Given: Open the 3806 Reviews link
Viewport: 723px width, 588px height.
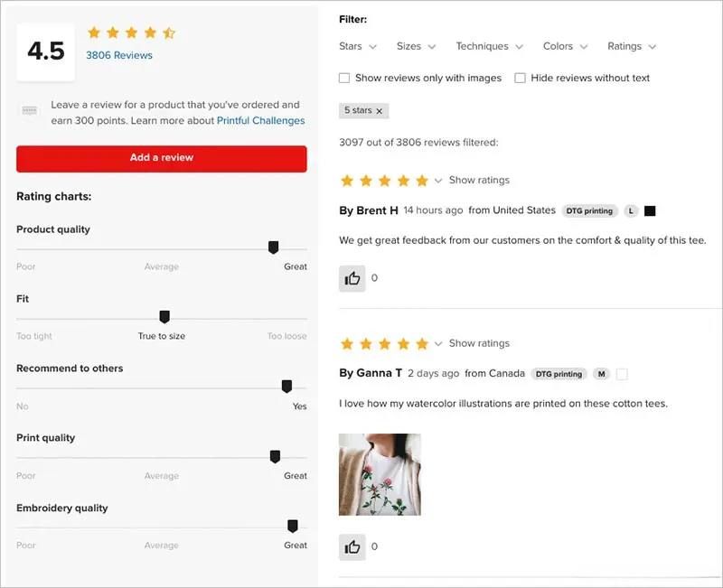Looking at the screenshot, I should 119,55.
